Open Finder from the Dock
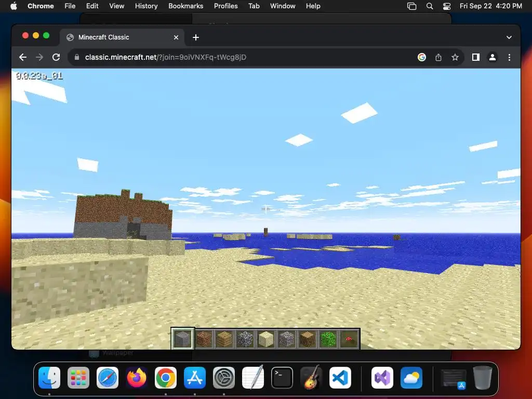 (49, 378)
